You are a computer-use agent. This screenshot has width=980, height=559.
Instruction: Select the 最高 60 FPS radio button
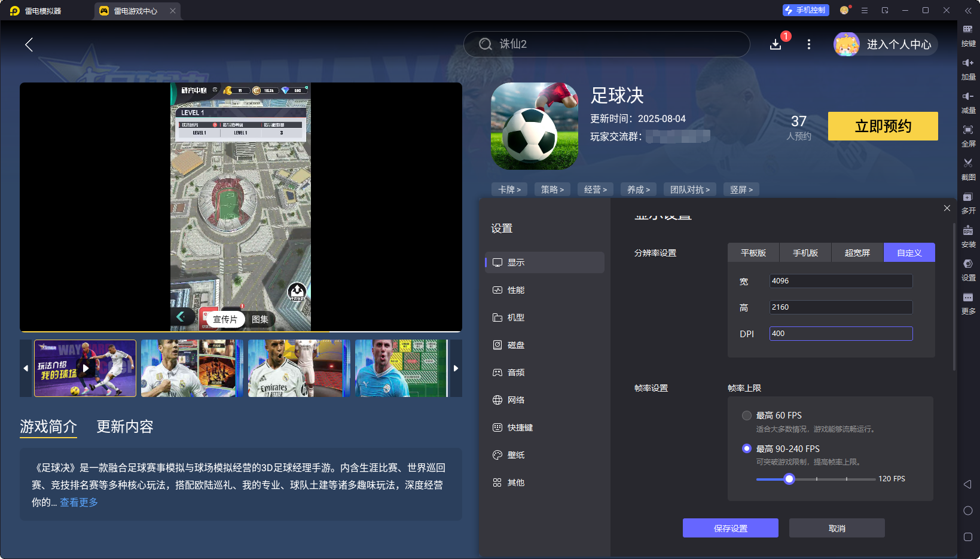(747, 416)
